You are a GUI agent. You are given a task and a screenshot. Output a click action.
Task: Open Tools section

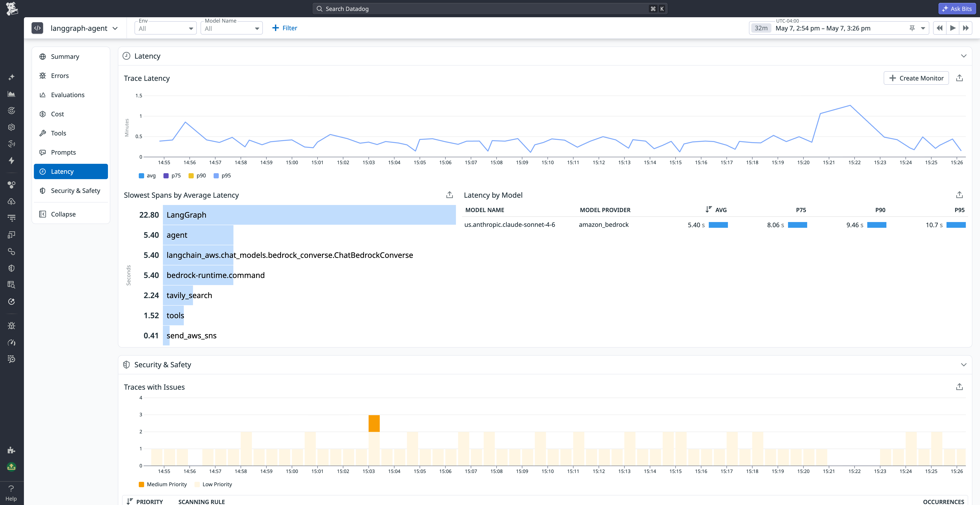(71, 133)
